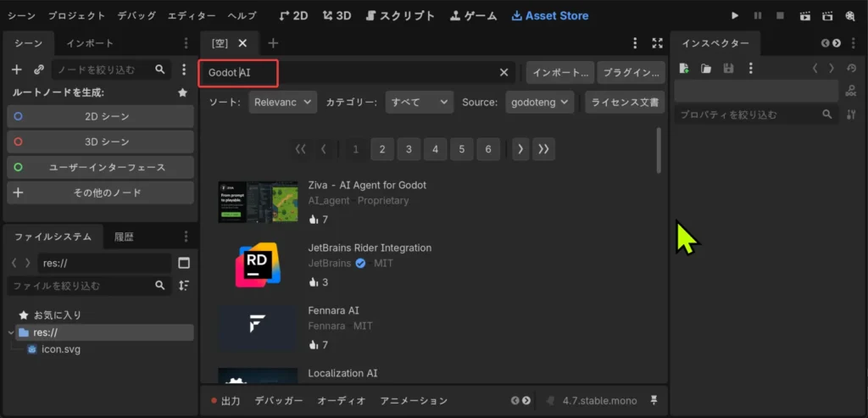
Task: Go forward in filesystem history
Action: click(28, 264)
